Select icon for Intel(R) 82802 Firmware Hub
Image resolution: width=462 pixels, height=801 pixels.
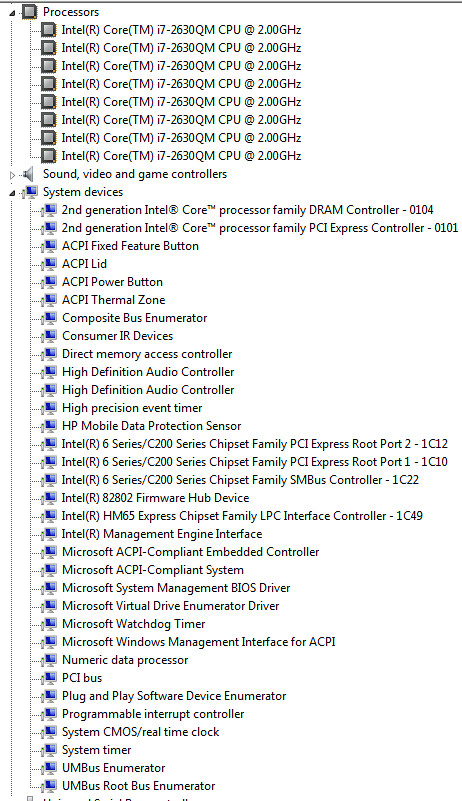(x=49, y=498)
